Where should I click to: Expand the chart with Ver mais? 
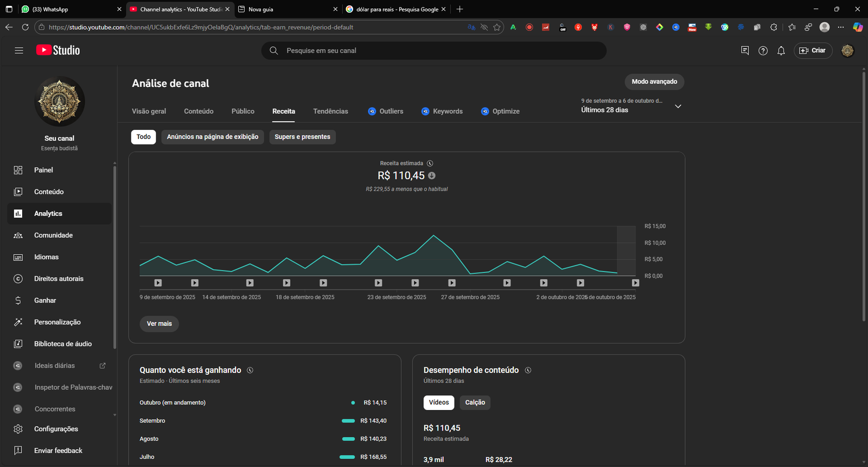click(159, 324)
